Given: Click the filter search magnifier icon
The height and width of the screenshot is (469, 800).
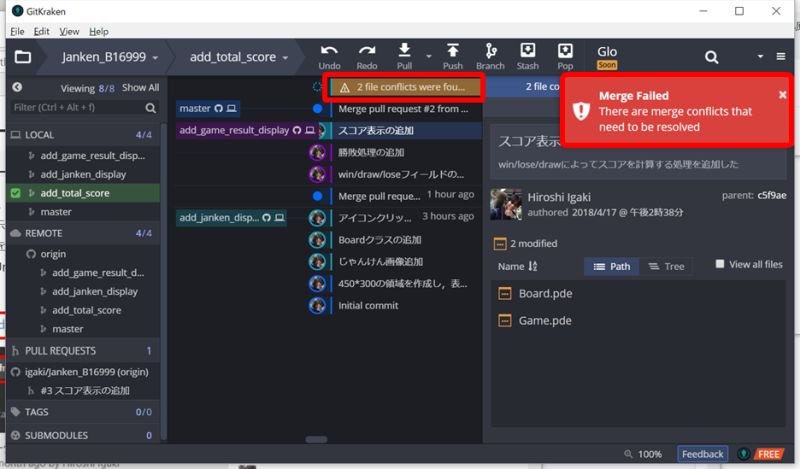Looking at the screenshot, I should (x=151, y=108).
